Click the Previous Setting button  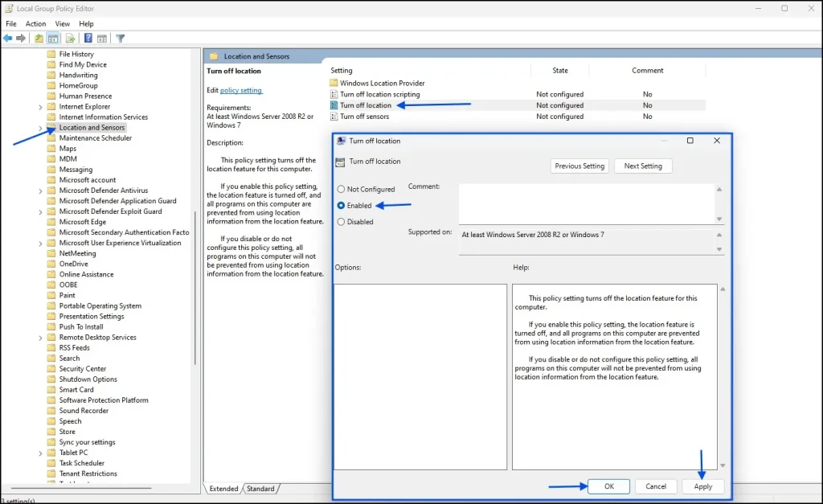[x=579, y=166]
